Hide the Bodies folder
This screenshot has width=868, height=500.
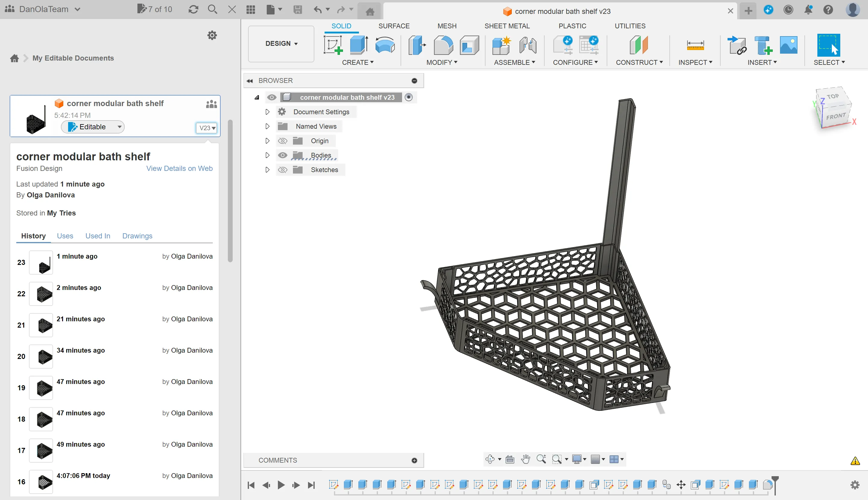tap(282, 155)
